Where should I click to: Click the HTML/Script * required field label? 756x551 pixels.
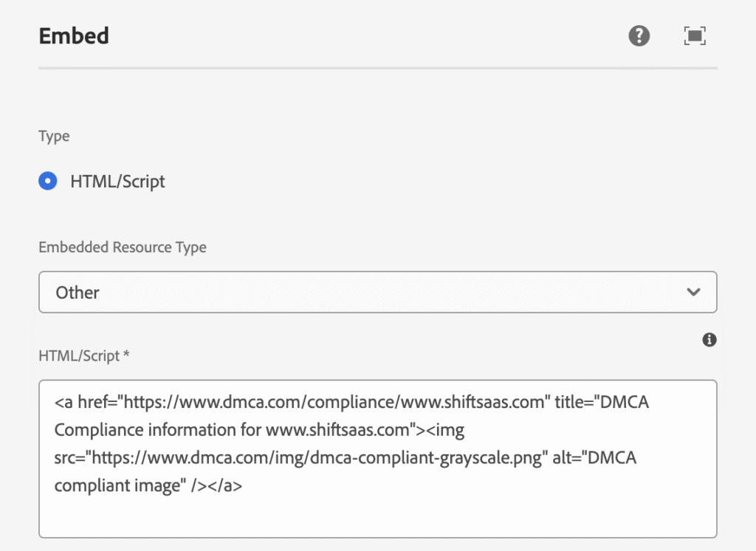tap(84, 356)
